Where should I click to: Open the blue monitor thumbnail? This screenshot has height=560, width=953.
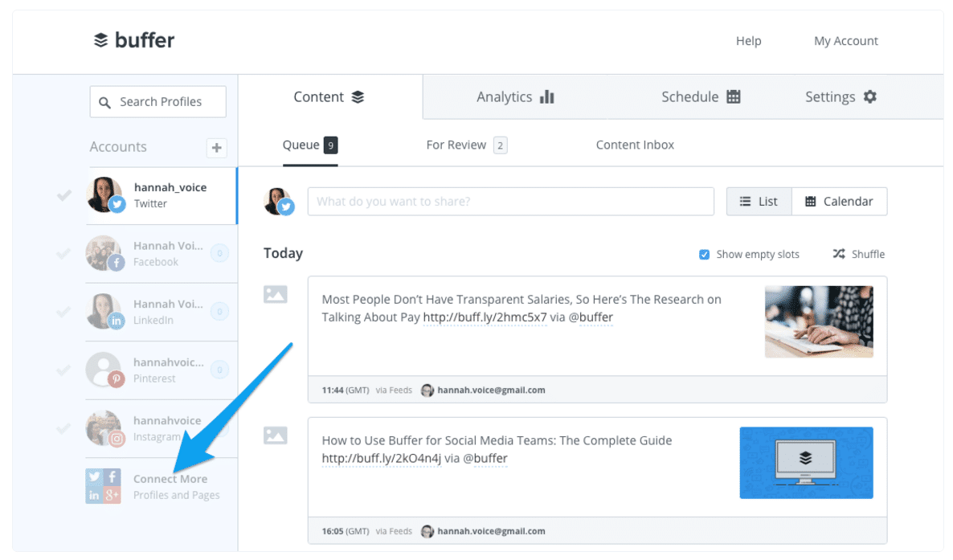pyautogui.click(x=806, y=463)
